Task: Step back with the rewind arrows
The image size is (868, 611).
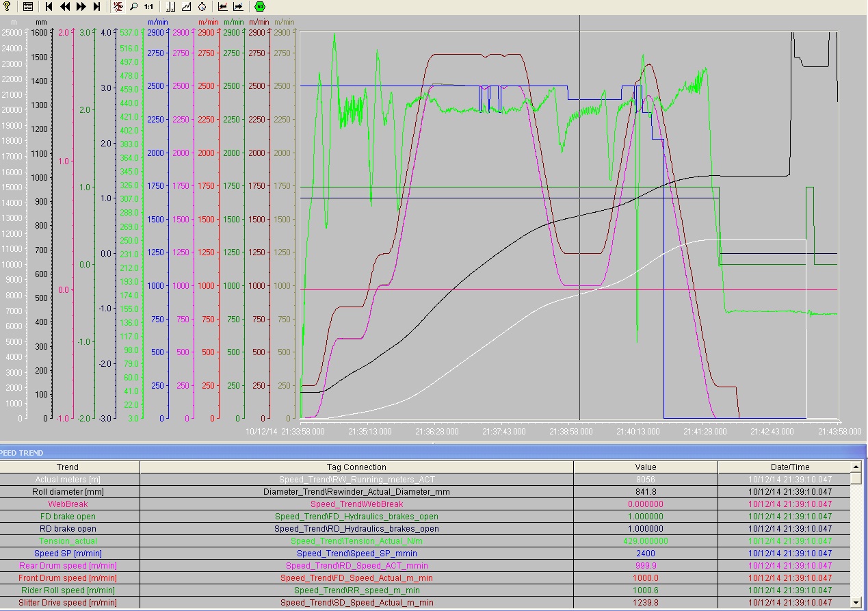Action: (x=65, y=7)
